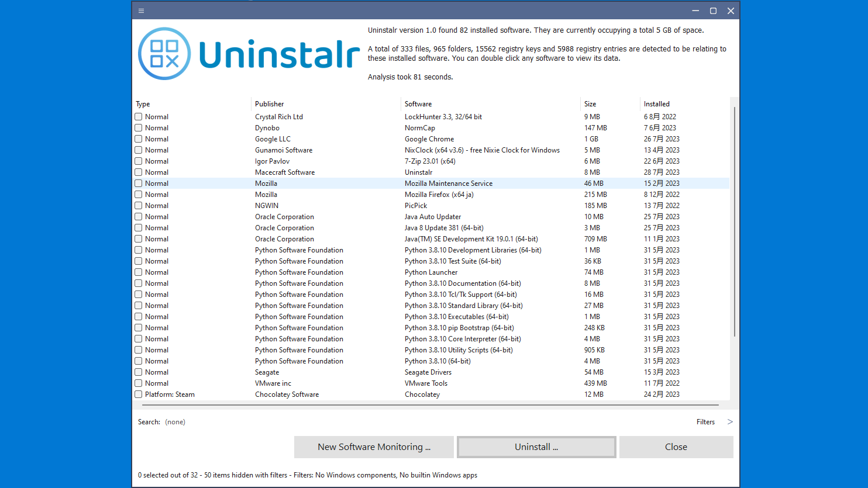This screenshot has height=488, width=868.
Task: Select Python 3.8.10 Core Interpreter entry
Action: (463, 339)
